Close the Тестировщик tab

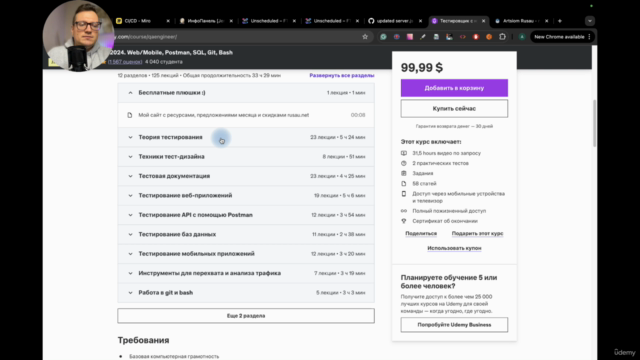point(484,21)
